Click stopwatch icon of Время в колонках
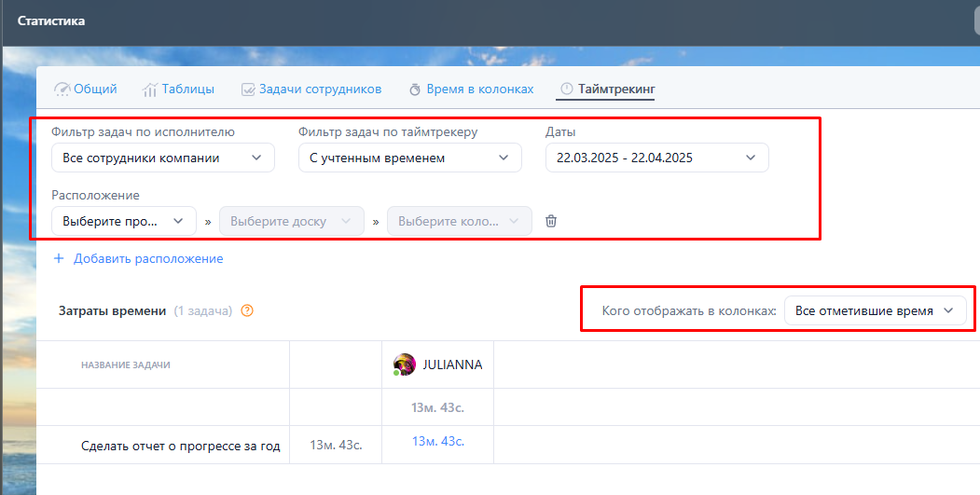Viewport: 980px width, 495px height. 415,89
